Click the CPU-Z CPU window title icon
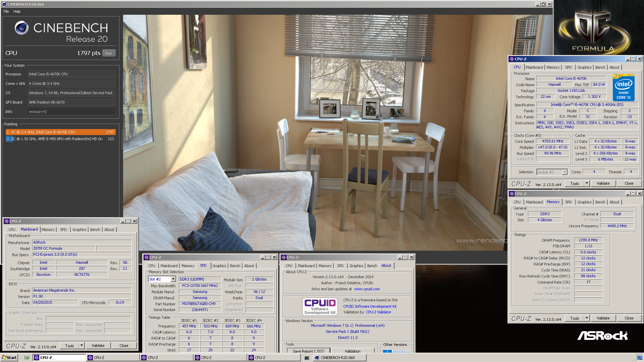 (512, 59)
